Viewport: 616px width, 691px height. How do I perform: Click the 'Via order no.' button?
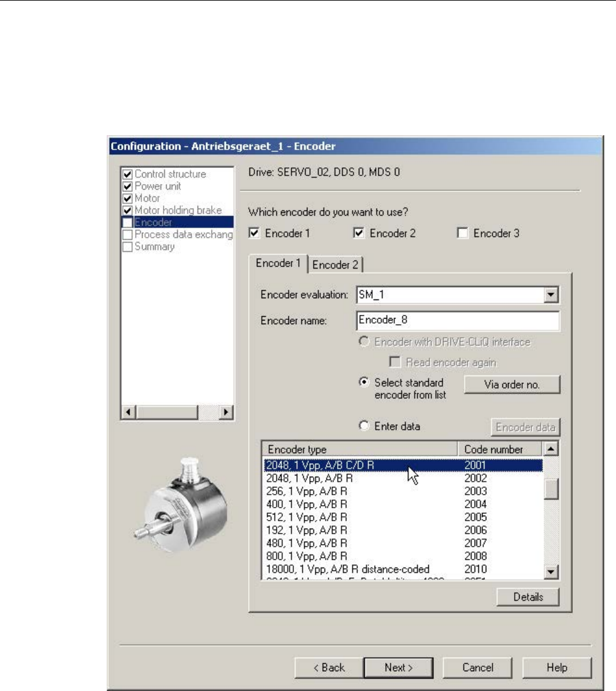click(512, 384)
